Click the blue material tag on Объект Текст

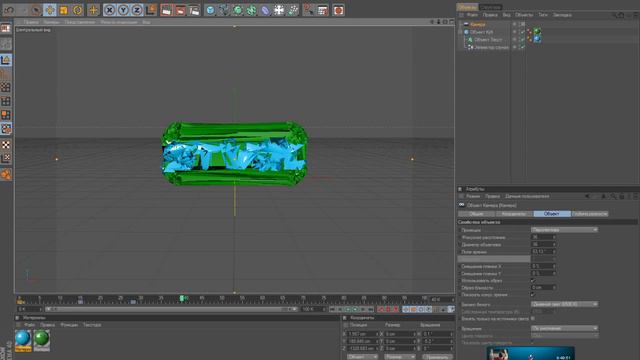537,40
